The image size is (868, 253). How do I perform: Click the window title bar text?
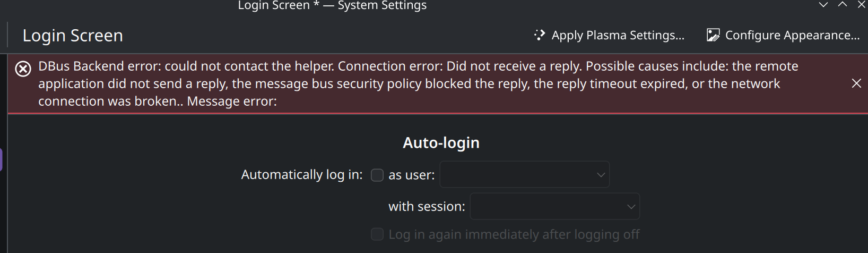tap(332, 5)
